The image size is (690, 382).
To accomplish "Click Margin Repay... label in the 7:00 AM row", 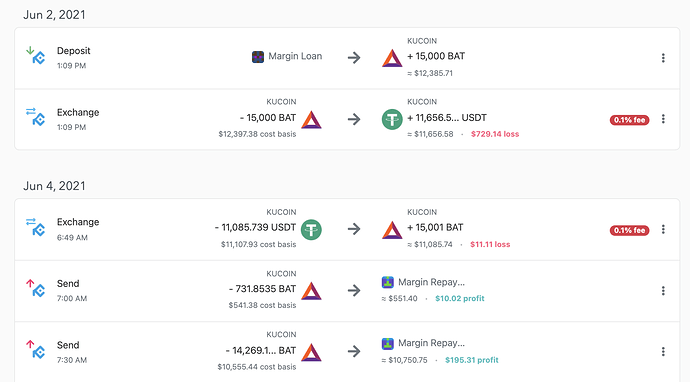I will point(431,282).
